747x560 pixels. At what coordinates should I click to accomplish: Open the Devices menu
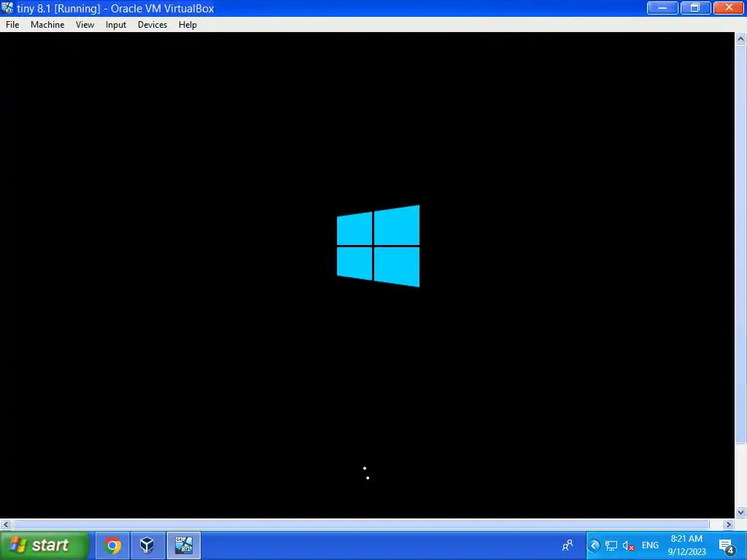point(152,25)
